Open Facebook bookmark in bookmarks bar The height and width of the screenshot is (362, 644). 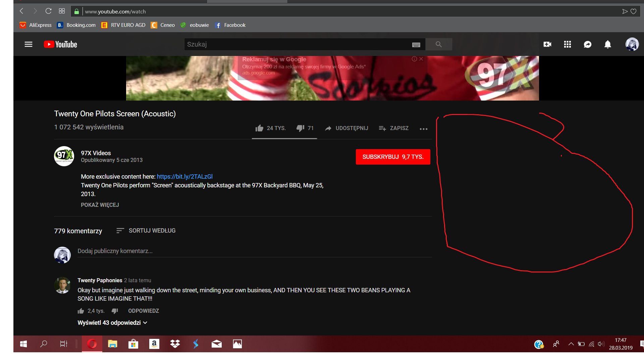point(230,25)
